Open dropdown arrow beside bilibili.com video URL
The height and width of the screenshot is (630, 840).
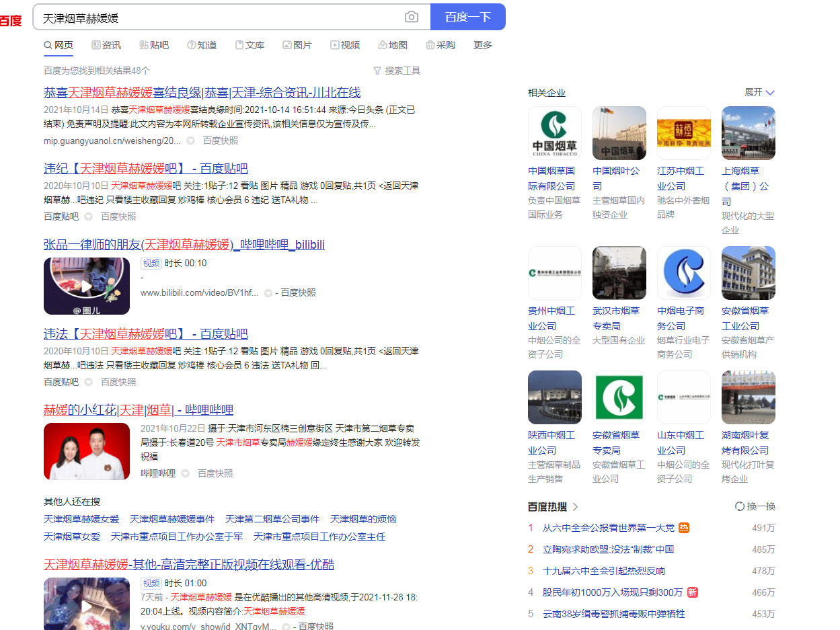(x=268, y=293)
